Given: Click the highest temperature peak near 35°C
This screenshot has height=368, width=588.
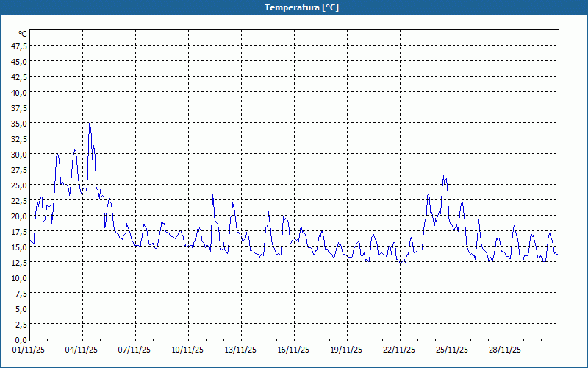Looking at the screenshot, I should tap(89, 124).
